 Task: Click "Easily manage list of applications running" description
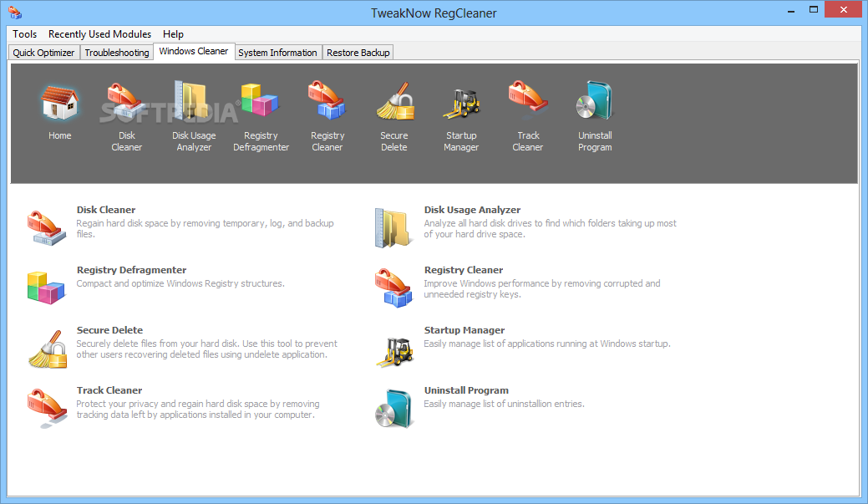pyautogui.click(x=547, y=344)
